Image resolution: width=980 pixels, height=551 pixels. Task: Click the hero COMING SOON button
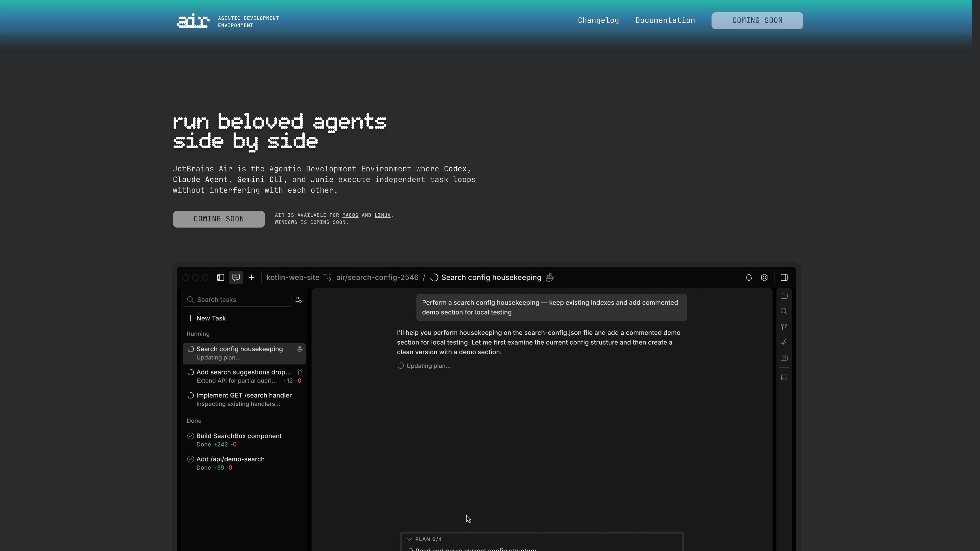coord(219,219)
